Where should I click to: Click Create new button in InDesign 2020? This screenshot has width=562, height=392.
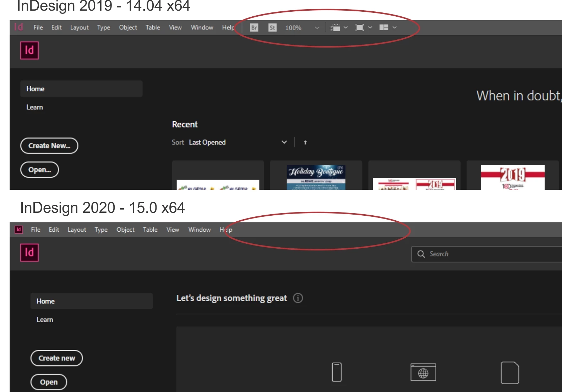coord(57,358)
